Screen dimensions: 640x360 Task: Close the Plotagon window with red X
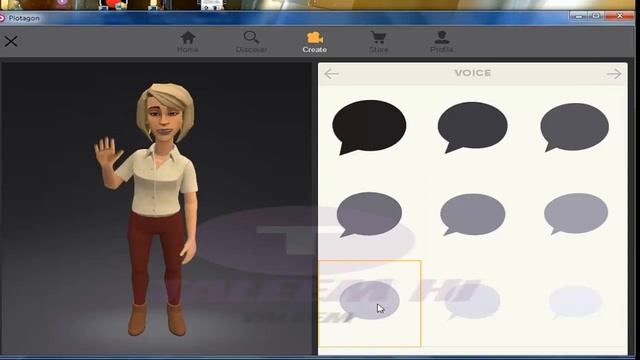click(x=620, y=16)
